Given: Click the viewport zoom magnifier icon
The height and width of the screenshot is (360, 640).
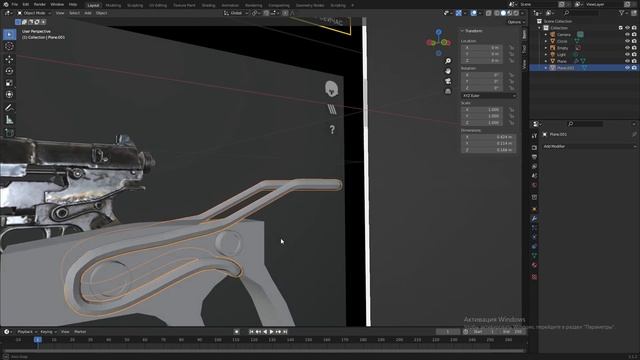Looking at the screenshot, I should pyautogui.click(x=448, y=61).
